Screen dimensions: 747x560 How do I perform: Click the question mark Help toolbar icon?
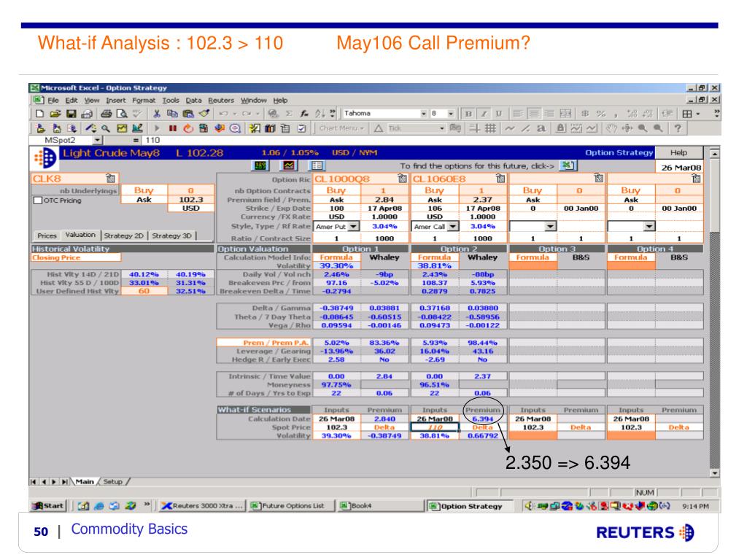click(x=678, y=128)
